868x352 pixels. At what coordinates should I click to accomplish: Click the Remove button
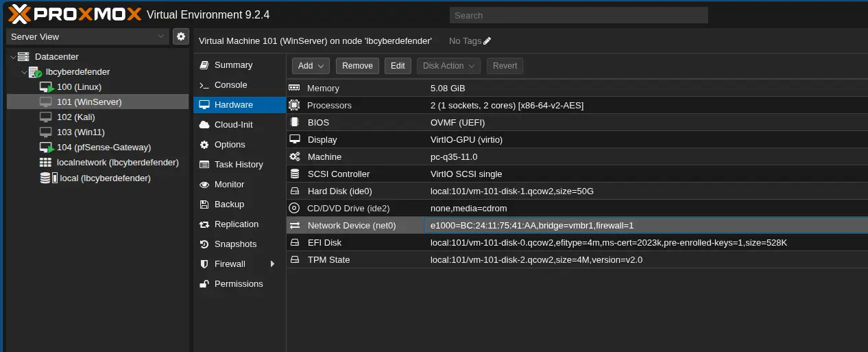click(x=357, y=66)
